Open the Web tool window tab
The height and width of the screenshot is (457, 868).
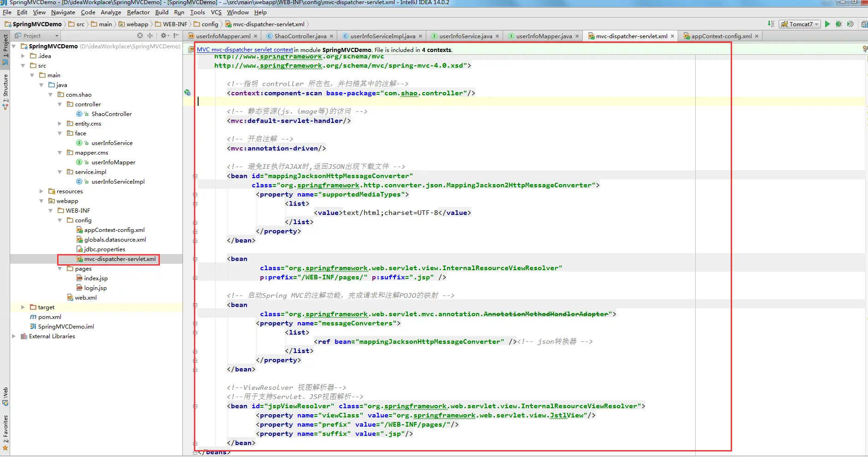tap(5, 396)
